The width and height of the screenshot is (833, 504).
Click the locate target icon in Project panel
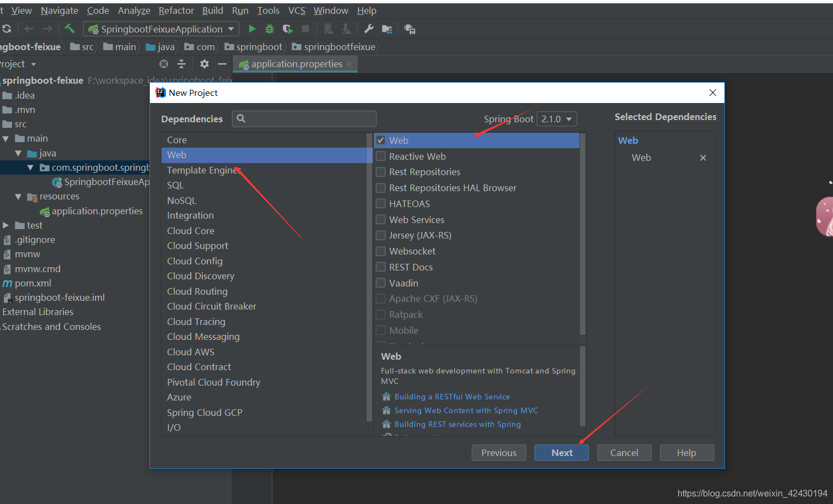point(163,64)
